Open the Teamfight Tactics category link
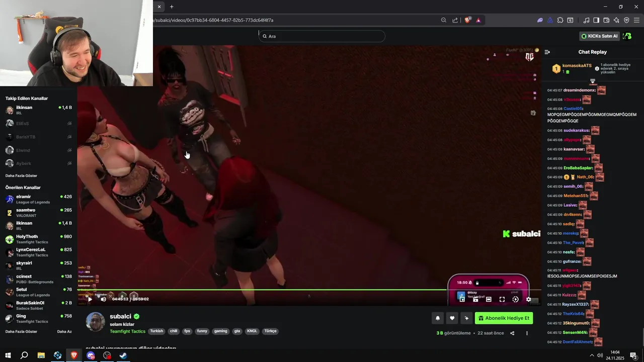 (127, 331)
